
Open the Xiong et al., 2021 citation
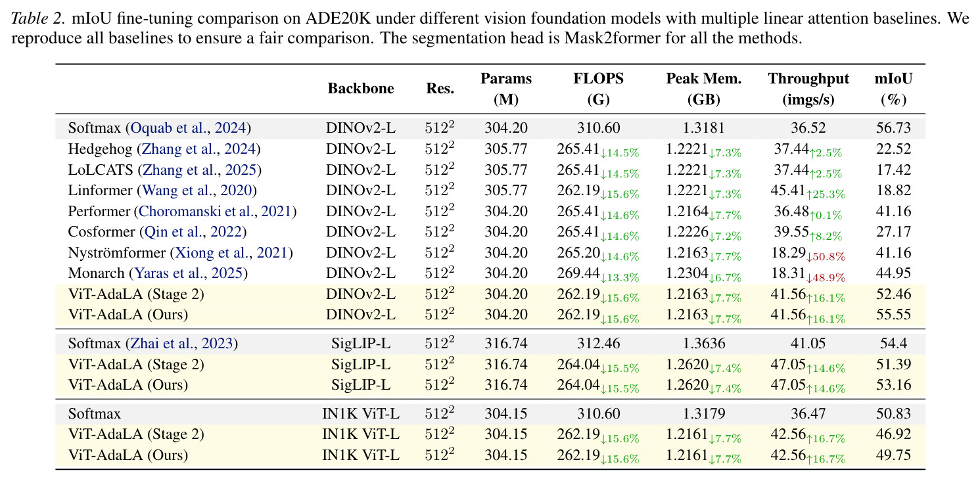(x=231, y=253)
